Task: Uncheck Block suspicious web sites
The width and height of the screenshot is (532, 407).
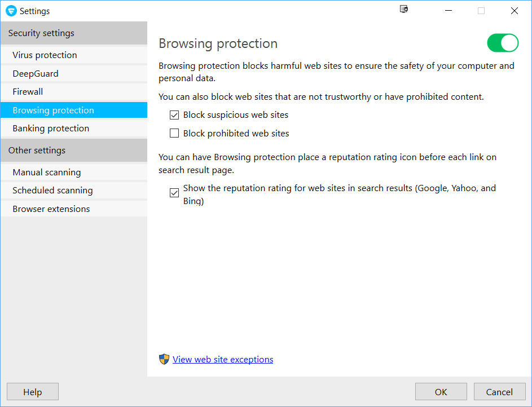Action: (x=174, y=115)
